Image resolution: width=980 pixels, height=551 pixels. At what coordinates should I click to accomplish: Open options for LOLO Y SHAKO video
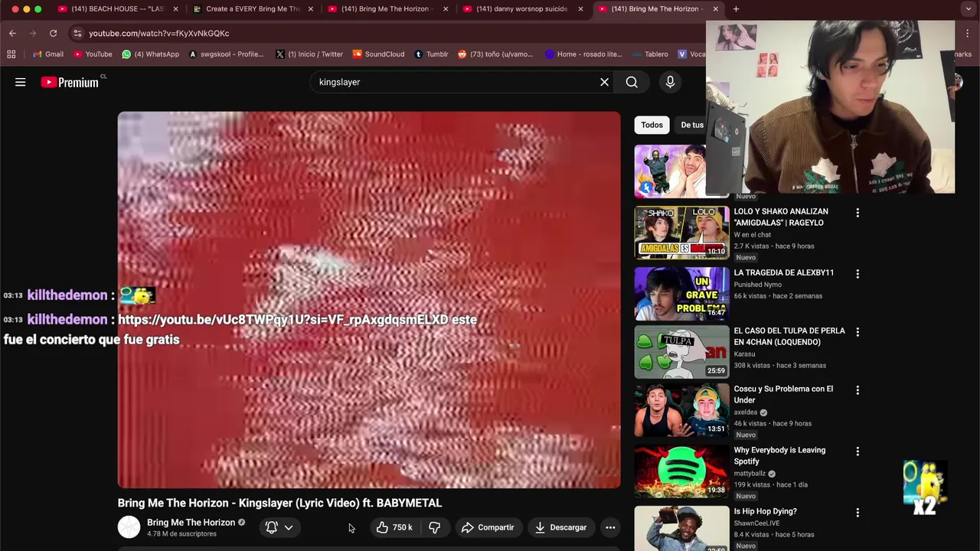(x=857, y=213)
